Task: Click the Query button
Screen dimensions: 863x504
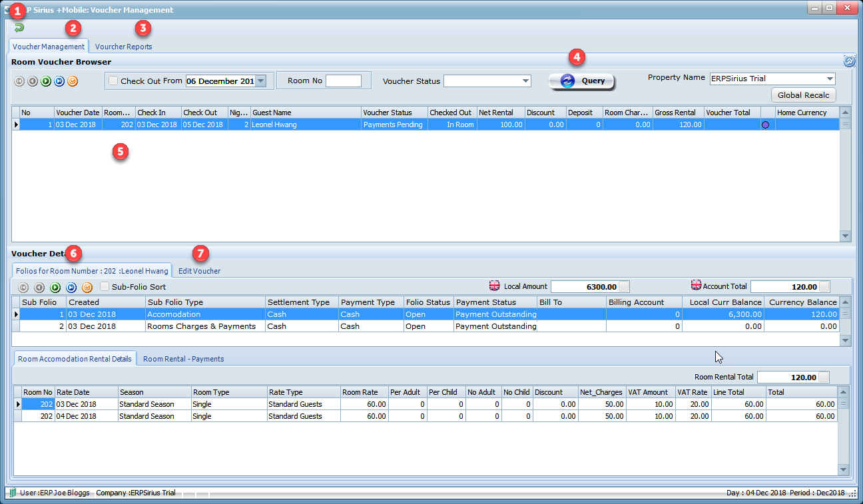Action: click(x=581, y=81)
